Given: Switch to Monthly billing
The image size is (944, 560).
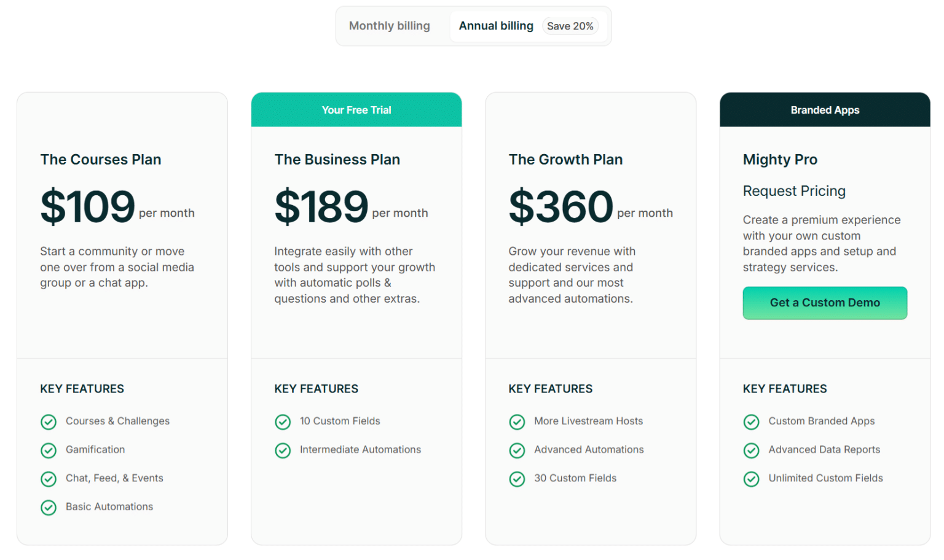Looking at the screenshot, I should (x=389, y=26).
